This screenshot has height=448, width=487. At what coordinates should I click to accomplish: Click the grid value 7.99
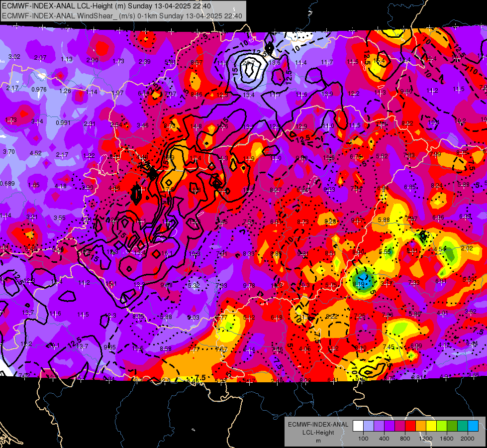pos(435,154)
